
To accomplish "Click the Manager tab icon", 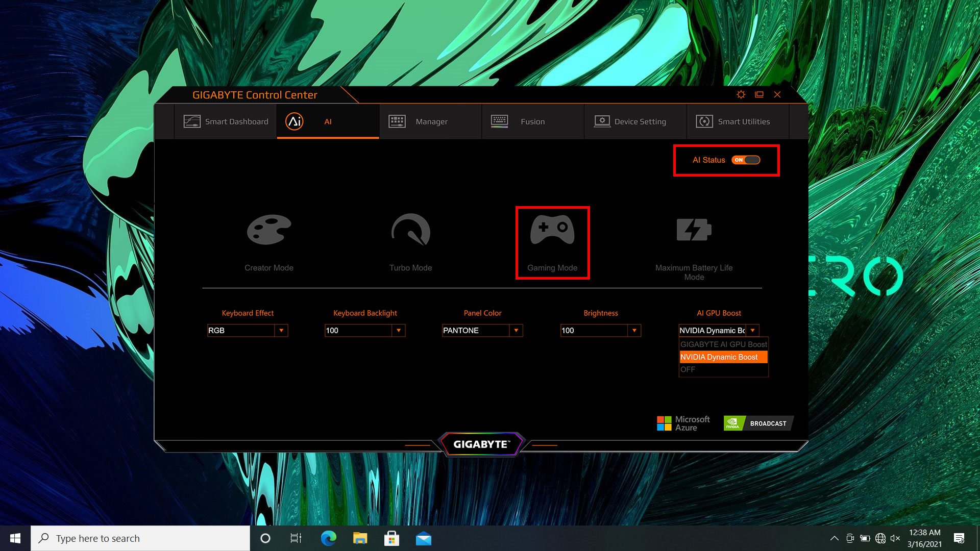I will (x=397, y=121).
